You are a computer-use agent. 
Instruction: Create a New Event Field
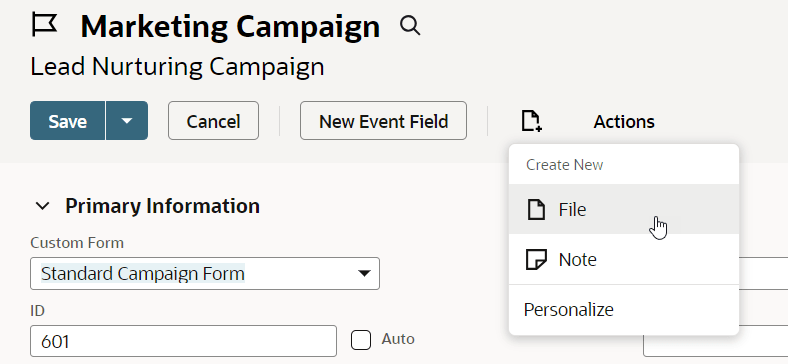(x=383, y=121)
